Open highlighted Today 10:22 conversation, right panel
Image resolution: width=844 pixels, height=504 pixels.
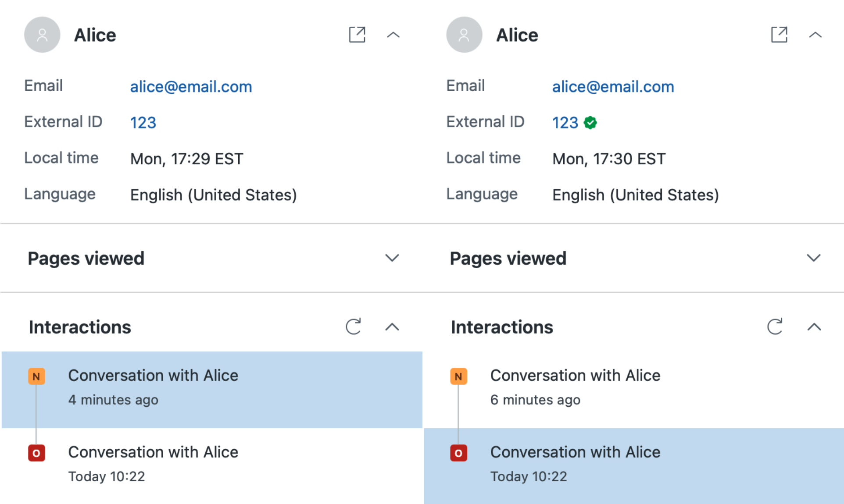[x=634, y=466]
